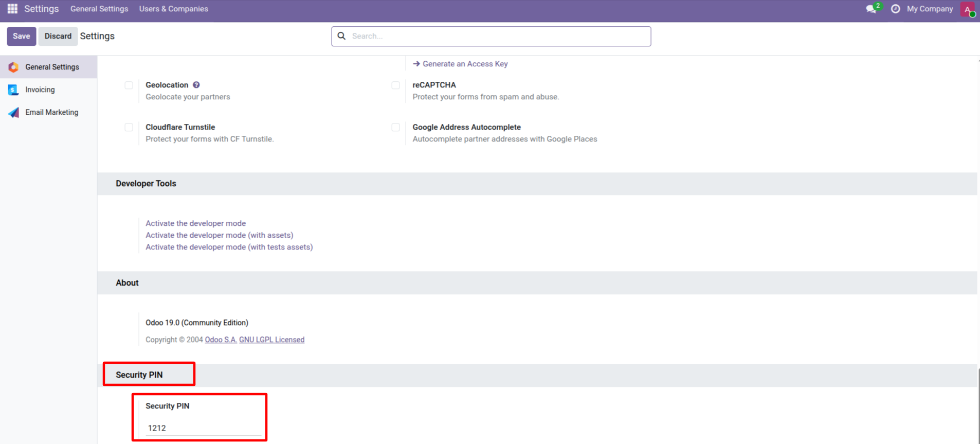The image size is (980, 444).
Task: Click the Email Marketing paper plane icon
Action: coord(13,112)
